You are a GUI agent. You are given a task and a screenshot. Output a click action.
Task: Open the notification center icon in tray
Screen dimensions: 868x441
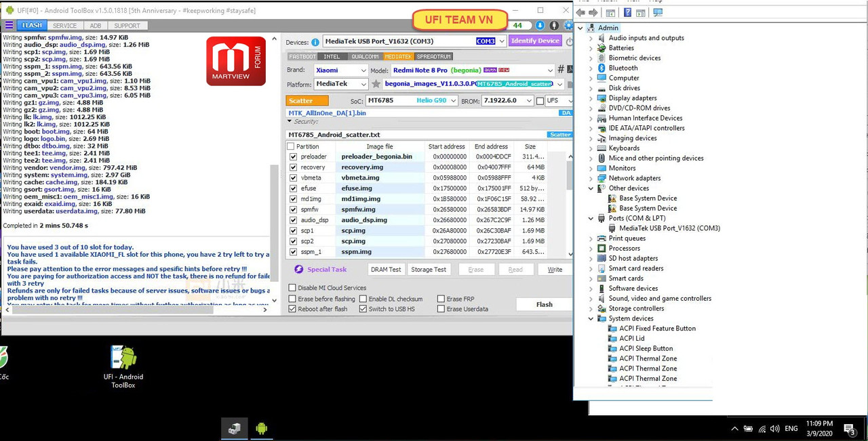pyautogui.click(x=849, y=429)
